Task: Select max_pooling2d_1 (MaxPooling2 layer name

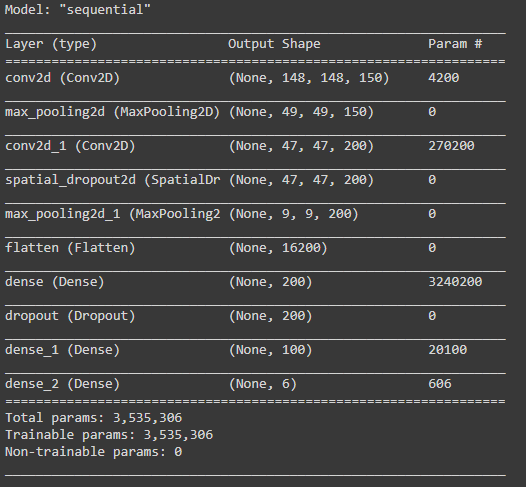Action: [113, 214]
